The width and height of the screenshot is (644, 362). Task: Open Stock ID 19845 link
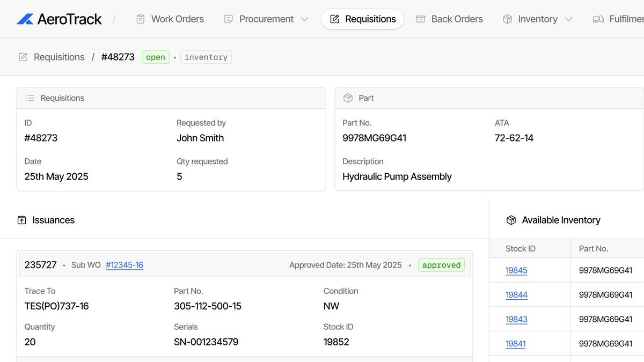click(x=516, y=270)
